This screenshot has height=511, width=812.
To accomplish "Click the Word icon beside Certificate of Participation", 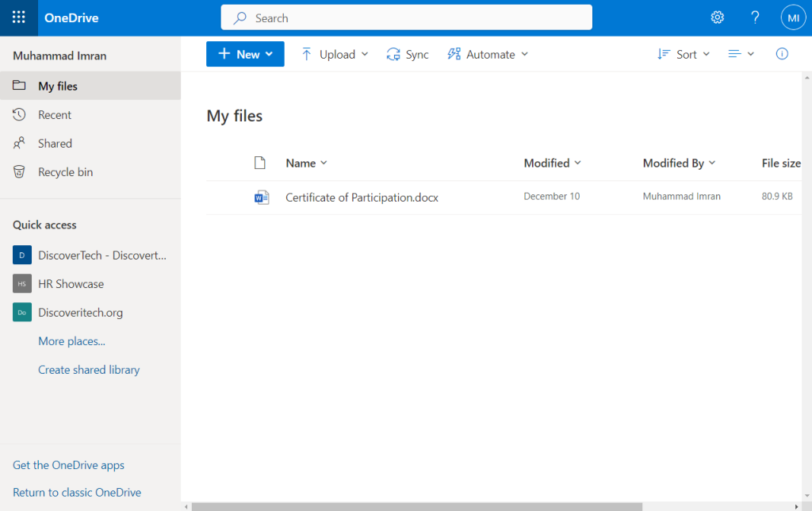I will (262, 197).
